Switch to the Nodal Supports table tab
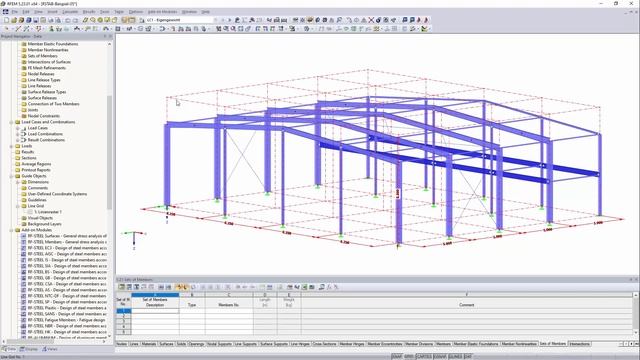The image size is (640, 360). (219, 344)
